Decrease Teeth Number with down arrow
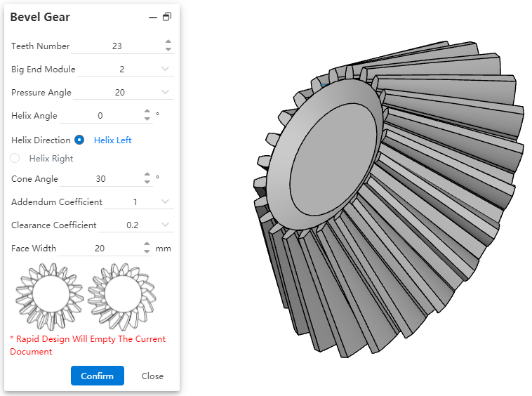Screen dimensions: 532x396 pos(168,50)
